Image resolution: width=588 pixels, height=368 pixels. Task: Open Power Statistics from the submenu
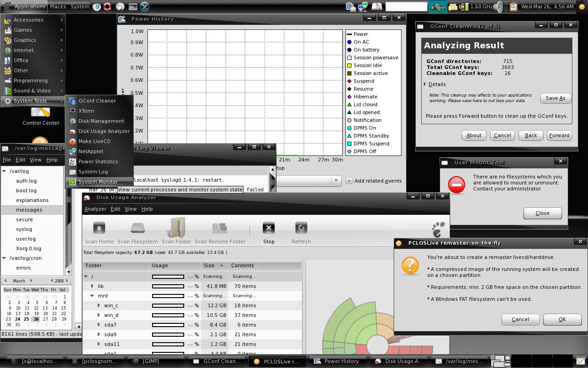pos(99,161)
